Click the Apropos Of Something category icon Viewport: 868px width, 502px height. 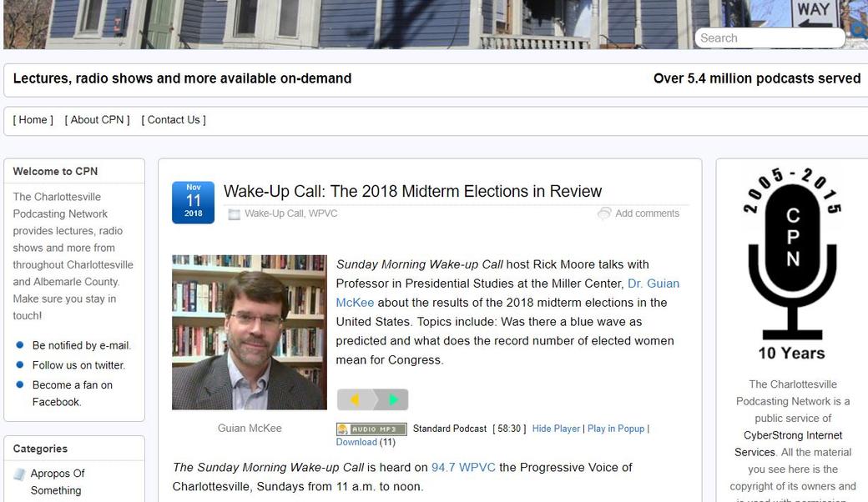(x=19, y=474)
